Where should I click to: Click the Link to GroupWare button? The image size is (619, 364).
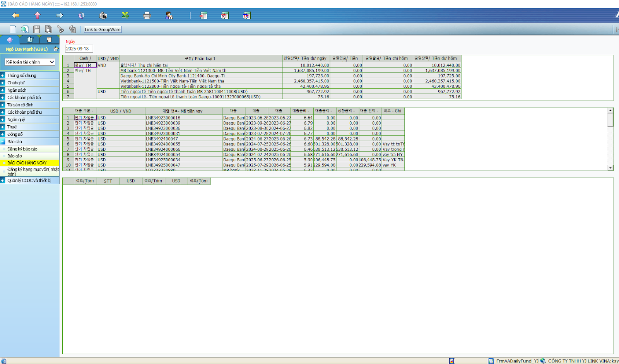(x=103, y=29)
